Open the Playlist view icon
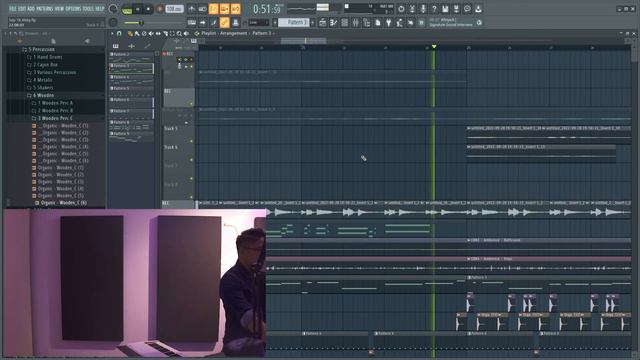Screen dimensions: 640x360 coord(322,23)
